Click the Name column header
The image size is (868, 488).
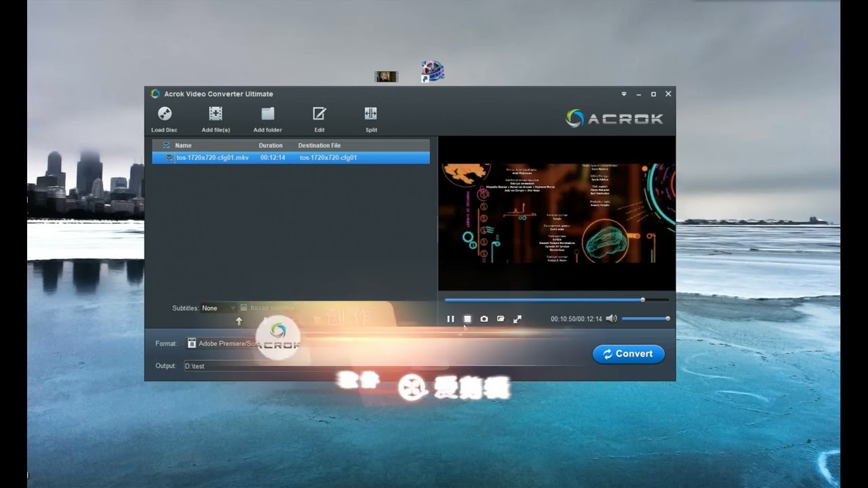coord(183,145)
